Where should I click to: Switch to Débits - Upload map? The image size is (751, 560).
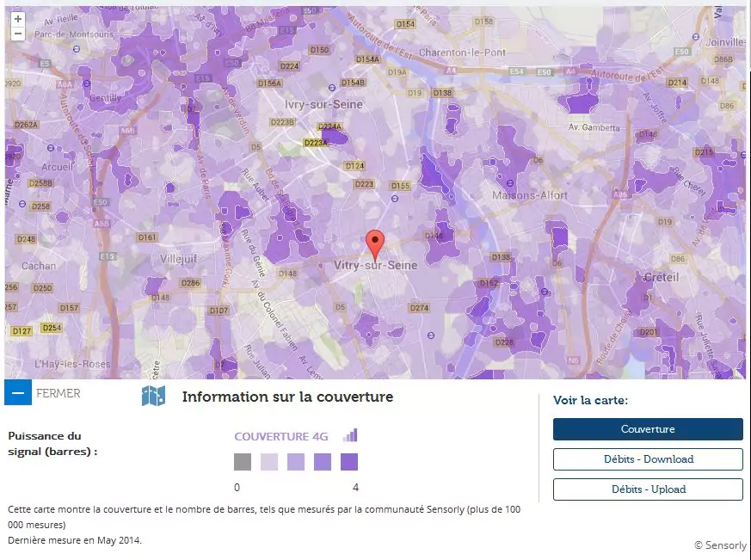[x=648, y=489]
